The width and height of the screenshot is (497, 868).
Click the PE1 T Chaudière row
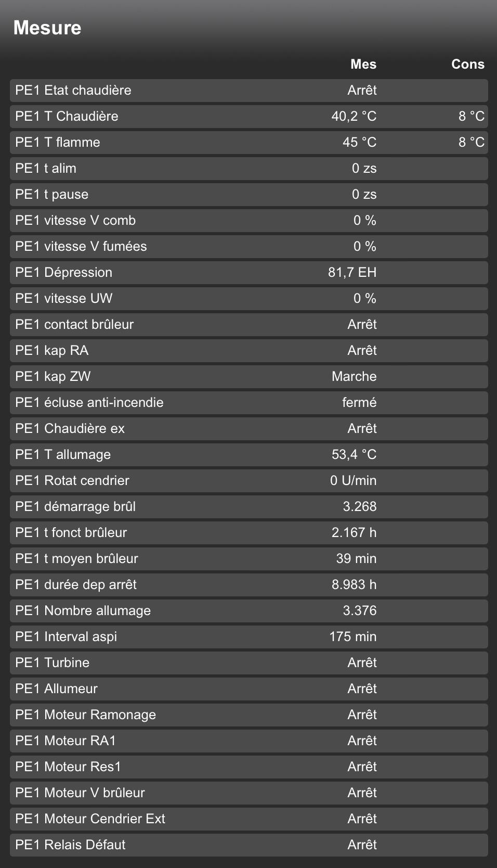[x=248, y=117]
